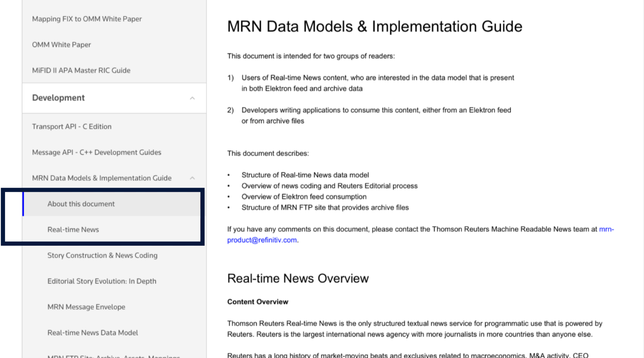Open MRN Message Envelope page
The image size is (644, 358).
[86, 307]
